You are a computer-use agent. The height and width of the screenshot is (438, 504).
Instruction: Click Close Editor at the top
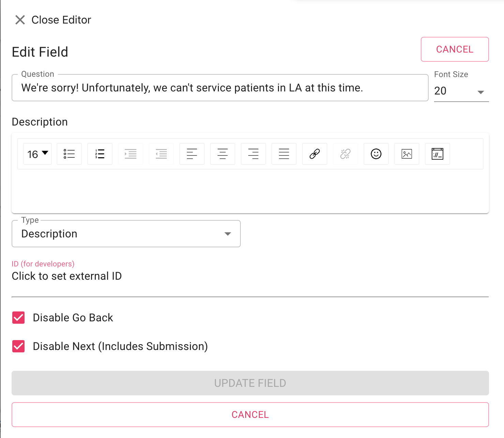click(53, 20)
